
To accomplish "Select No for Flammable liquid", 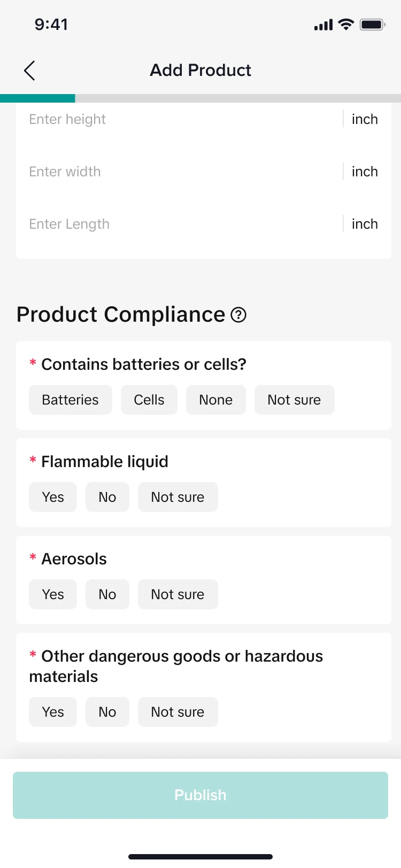I will pyautogui.click(x=107, y=497).
